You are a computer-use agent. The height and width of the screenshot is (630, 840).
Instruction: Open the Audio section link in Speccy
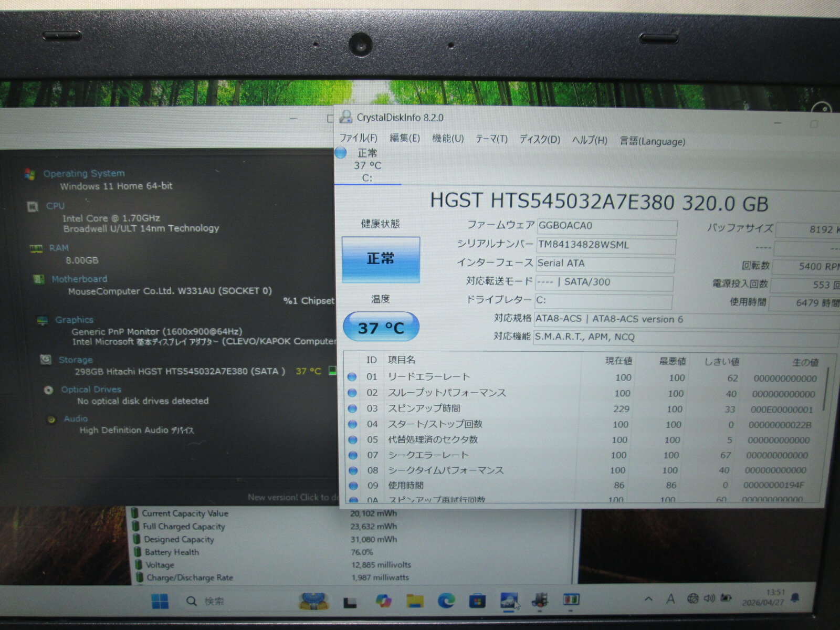[76, 418]
